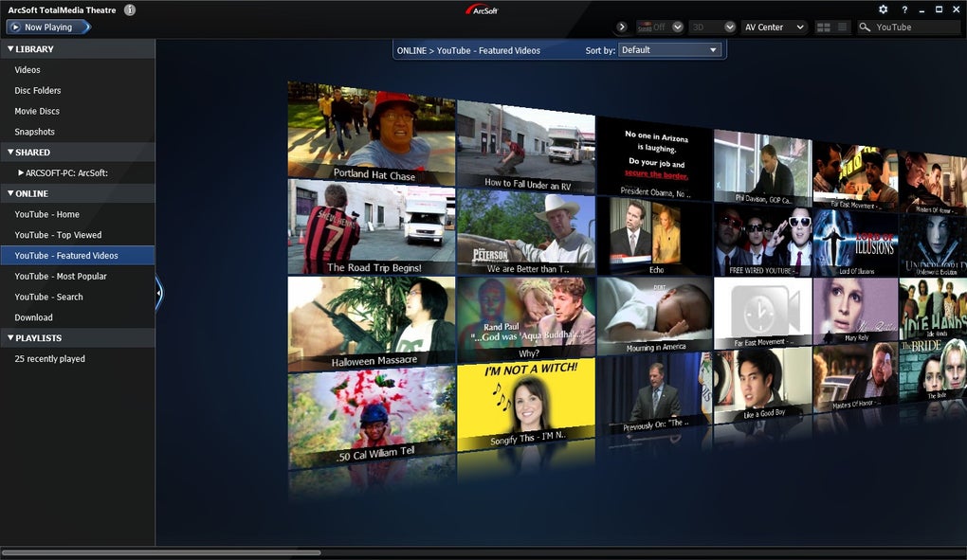Select YouTube - Top Viewed
The height and width of the screenshot is (560, 967).
pos(58,235)
